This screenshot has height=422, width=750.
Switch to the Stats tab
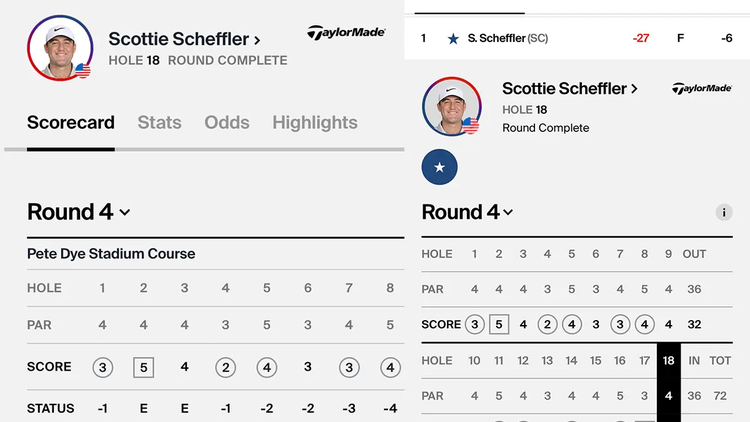[160, 123]
